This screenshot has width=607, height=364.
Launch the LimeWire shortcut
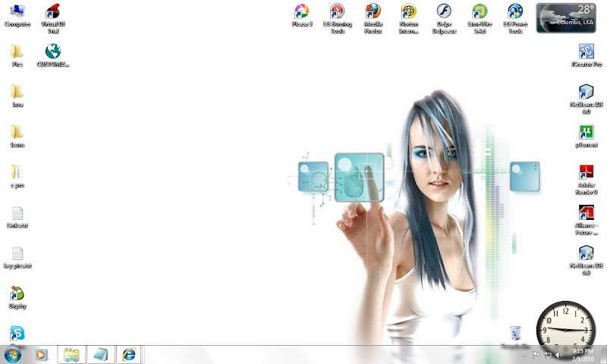click(x=480, y=18)
